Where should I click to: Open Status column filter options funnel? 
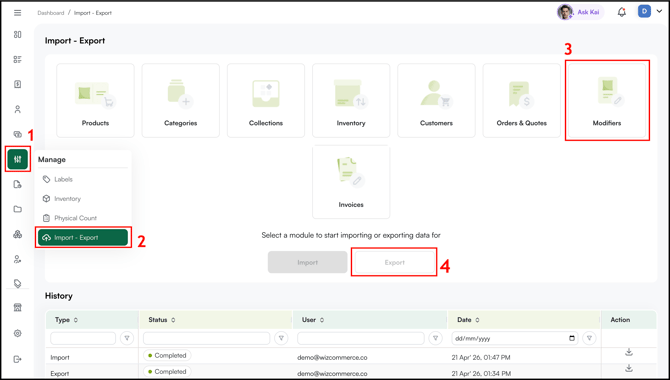coord(281,338)
